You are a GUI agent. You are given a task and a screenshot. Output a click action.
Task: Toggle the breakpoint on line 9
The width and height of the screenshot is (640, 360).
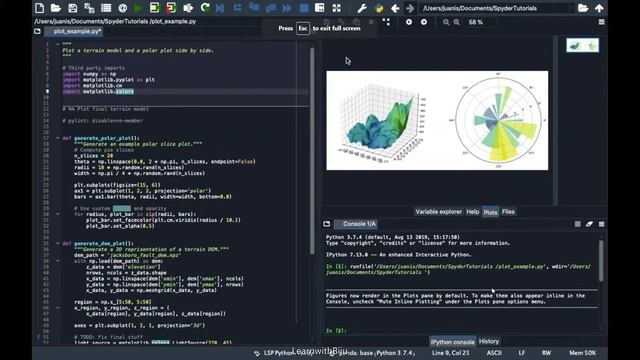[x=47, y=91]
